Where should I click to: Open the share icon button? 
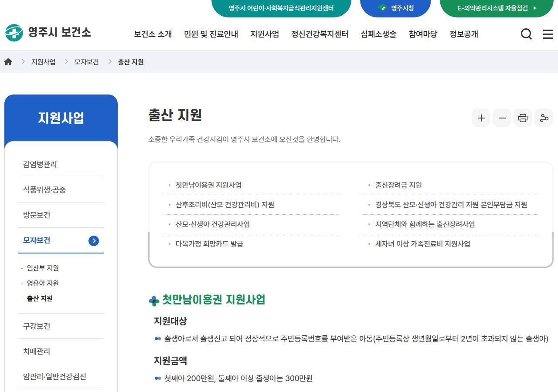544,118
